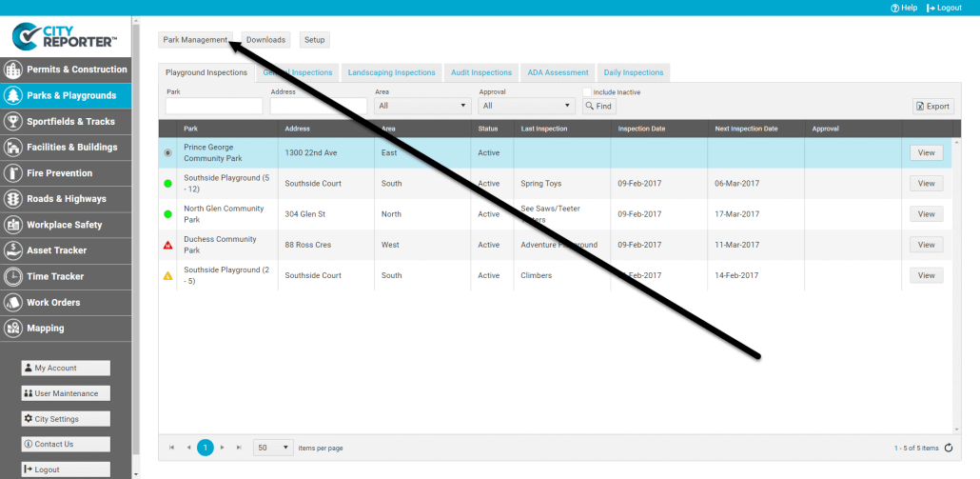Click the Park Management button
Image resolution: width=980 pixels, height=479 pixels.
pyautogui.click(x=195, y=40)
